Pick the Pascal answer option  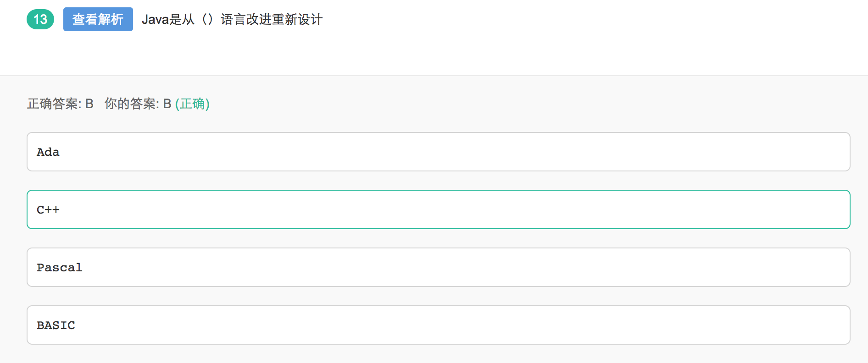click(x=439, y=267)
